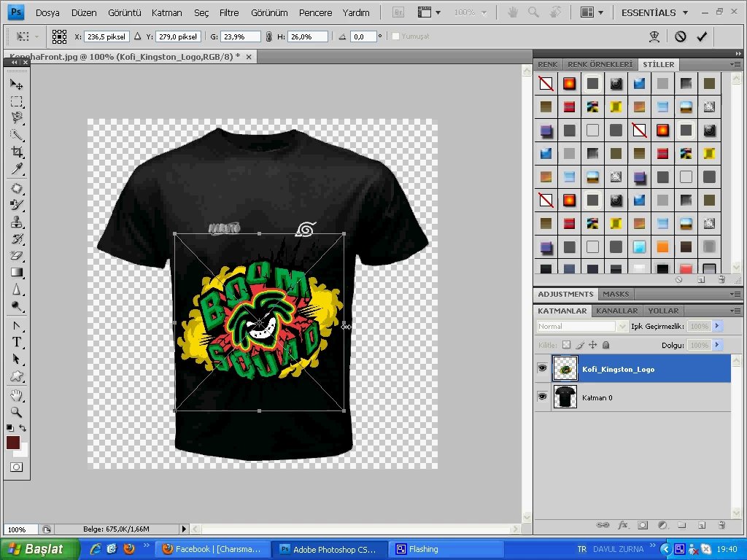Select the Magic Wand tool
This screenshot has height=560, width=747.
coord(17,135)
